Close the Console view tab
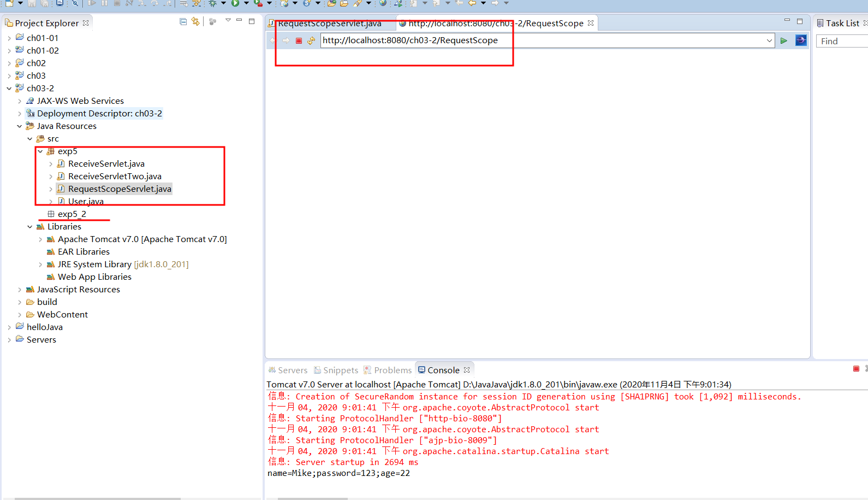The width and height of the screenshot is (868, 500). (x=467, y=370)
